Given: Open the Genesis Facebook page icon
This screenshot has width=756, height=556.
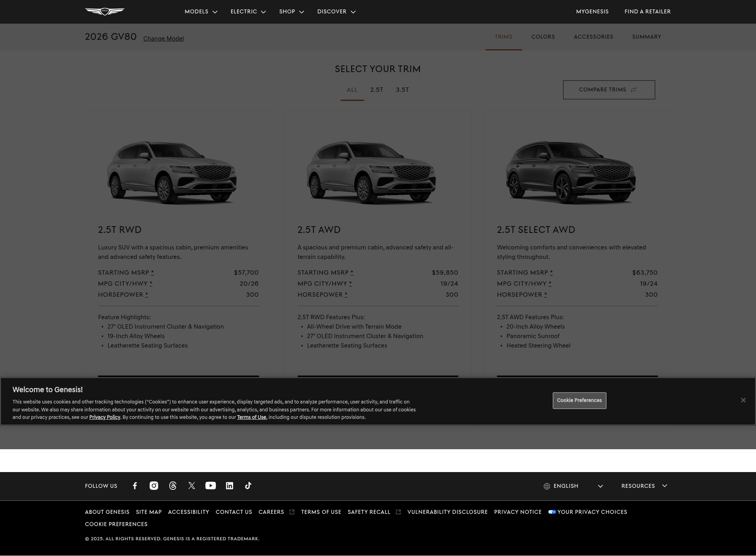Looking at the screenshot, I should tap(135, 486).
